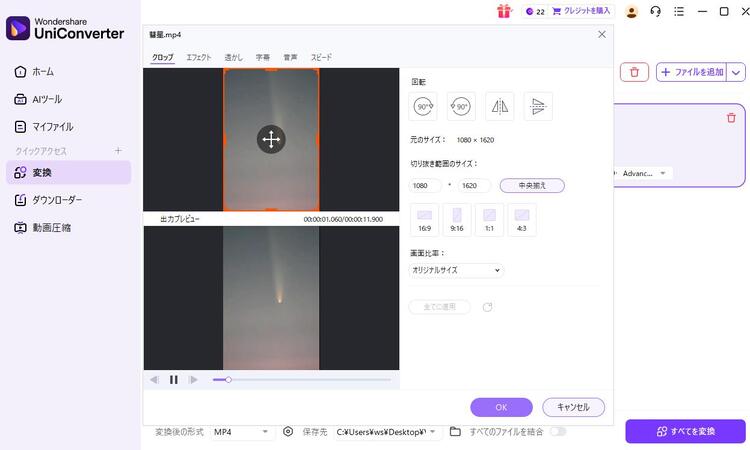Click the クレジットを購入 link

581,11
